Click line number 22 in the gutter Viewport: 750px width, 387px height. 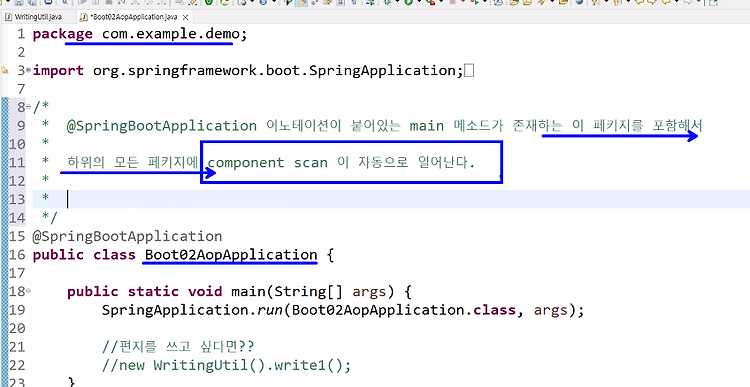[x=16, y=365]
